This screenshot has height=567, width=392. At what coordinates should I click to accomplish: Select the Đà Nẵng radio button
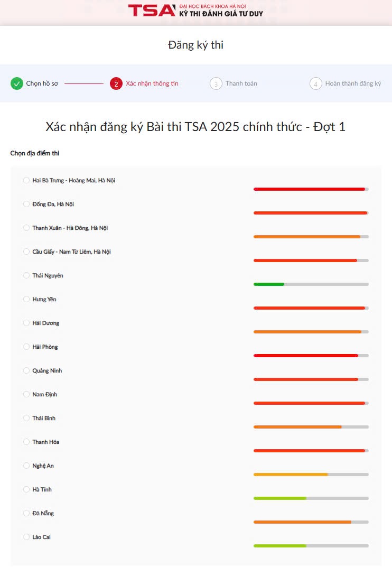coord(26,513)
